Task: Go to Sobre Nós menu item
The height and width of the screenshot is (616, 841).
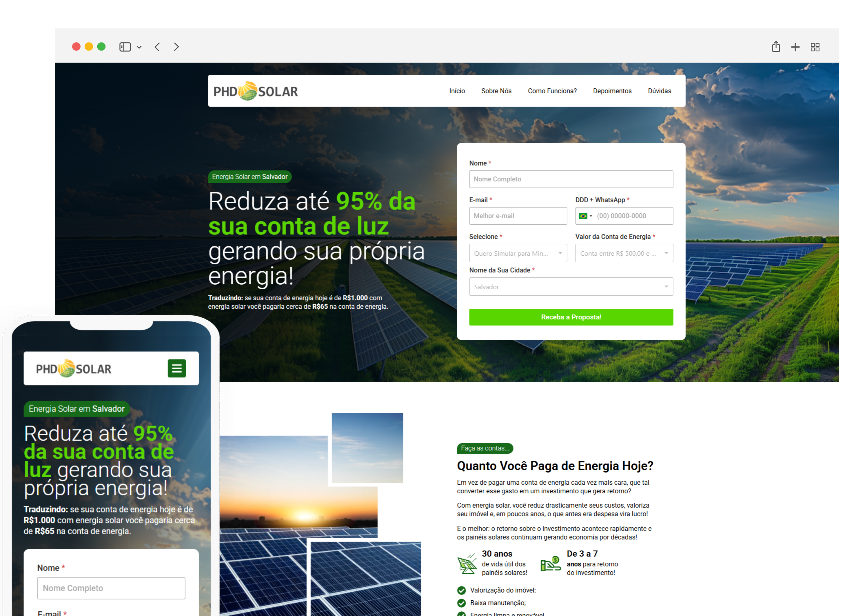Action: (x=496, y=91)
